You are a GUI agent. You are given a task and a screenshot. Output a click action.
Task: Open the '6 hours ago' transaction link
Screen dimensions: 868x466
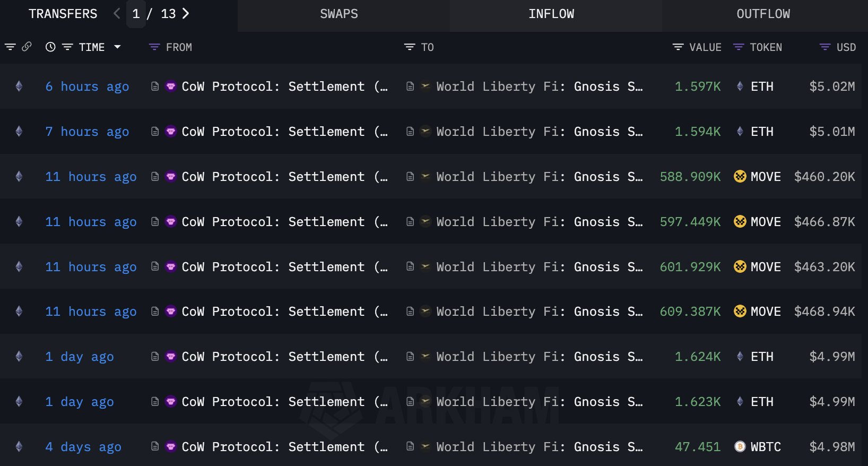[87, 87]
